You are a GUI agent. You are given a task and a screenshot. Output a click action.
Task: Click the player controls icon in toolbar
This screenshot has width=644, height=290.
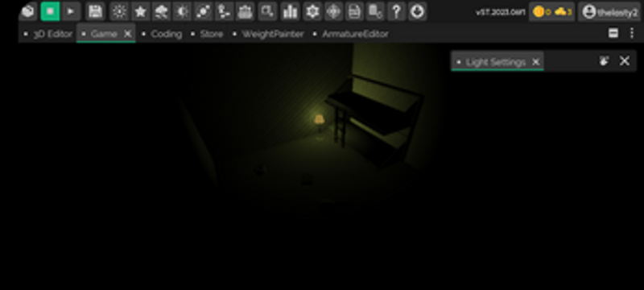225,11
